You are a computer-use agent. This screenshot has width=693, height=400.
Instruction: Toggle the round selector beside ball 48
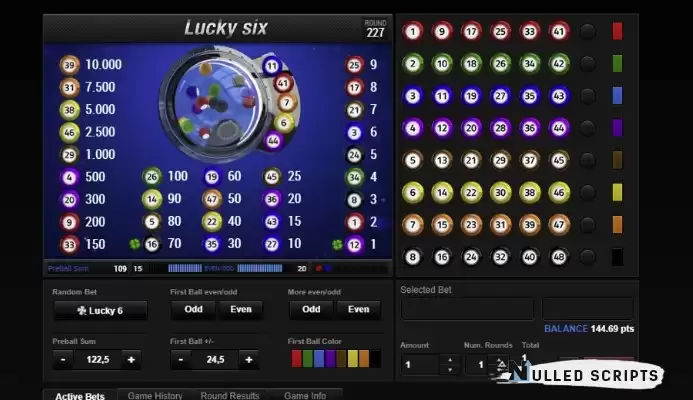point(588,257)
